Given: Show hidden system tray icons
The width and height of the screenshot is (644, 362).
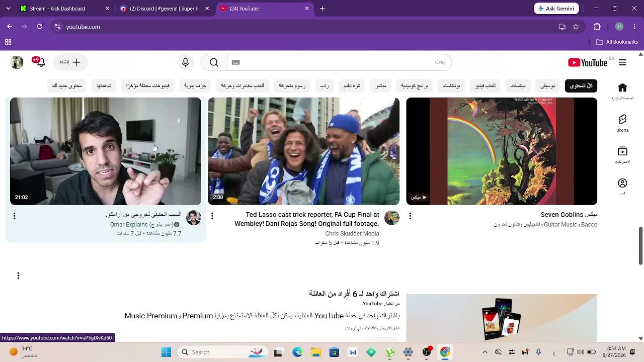Looking at the screenshot, I should click(485, 352).
